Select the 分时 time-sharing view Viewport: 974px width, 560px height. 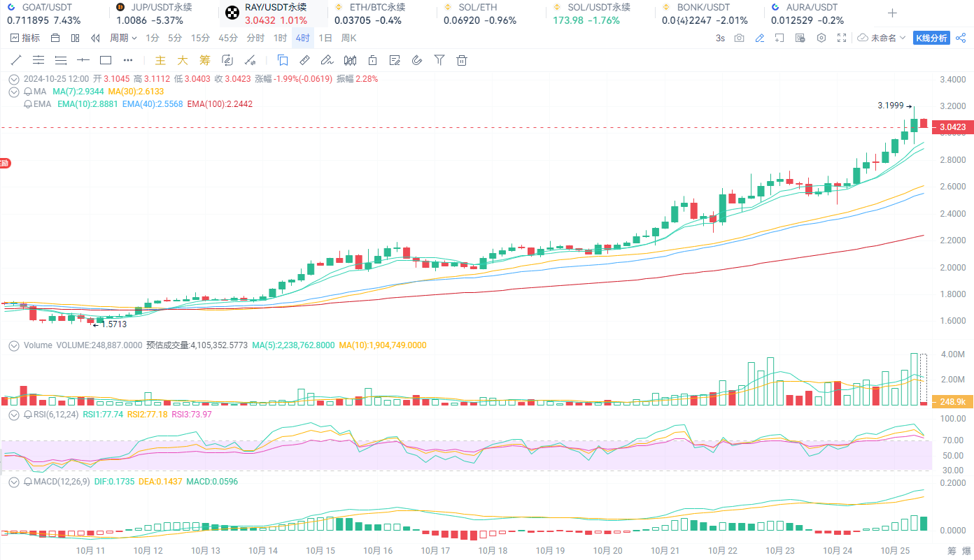256,38
